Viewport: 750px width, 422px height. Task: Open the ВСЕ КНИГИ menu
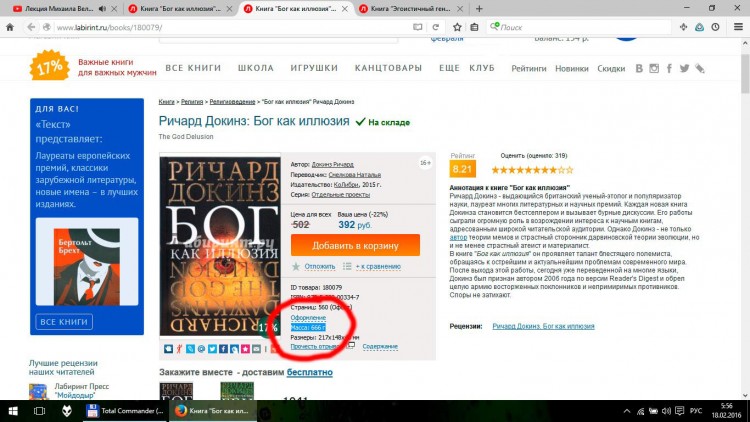193,68
